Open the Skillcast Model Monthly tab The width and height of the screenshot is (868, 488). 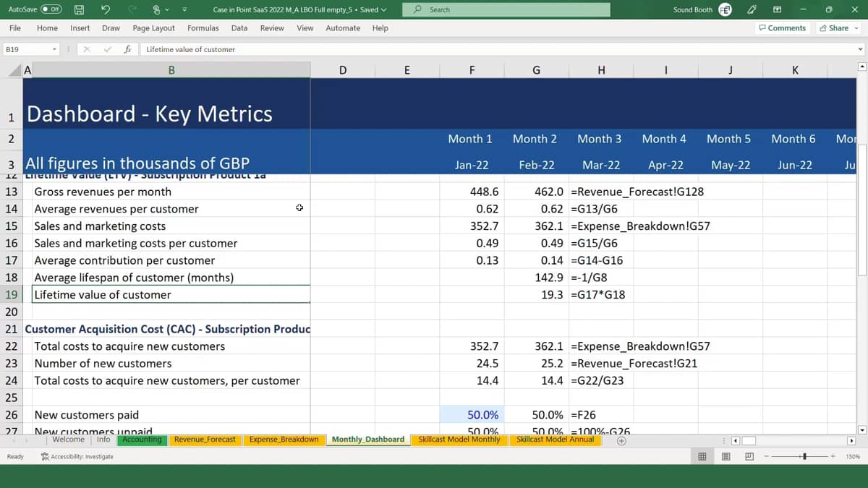click(459, 440)
